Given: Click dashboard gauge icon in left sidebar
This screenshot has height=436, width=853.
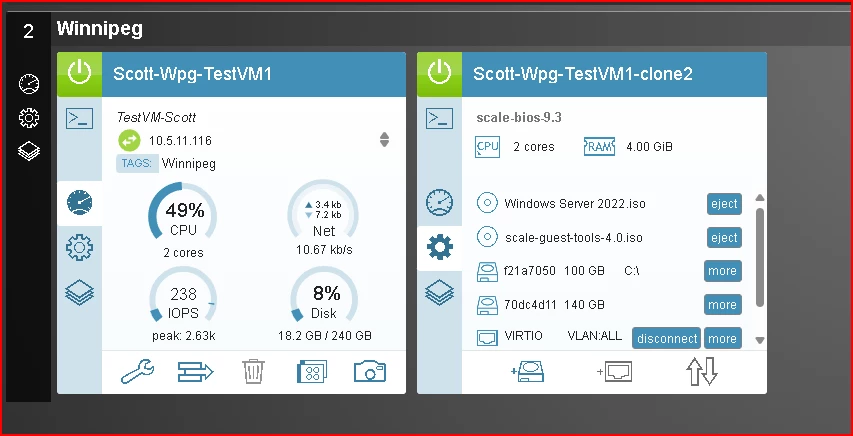Looking at the screenshot, I should click(29, 84).
